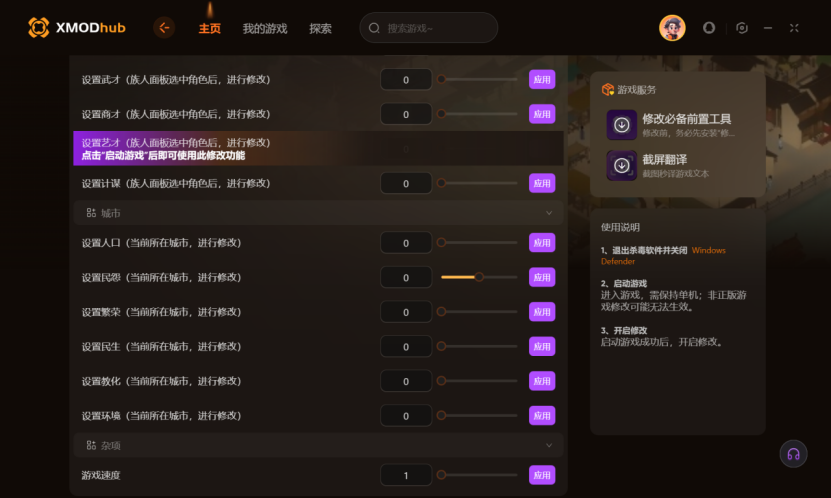831x498 pixels.
Task: Collapse the 城市 section chevron
Action: (549, 213)
